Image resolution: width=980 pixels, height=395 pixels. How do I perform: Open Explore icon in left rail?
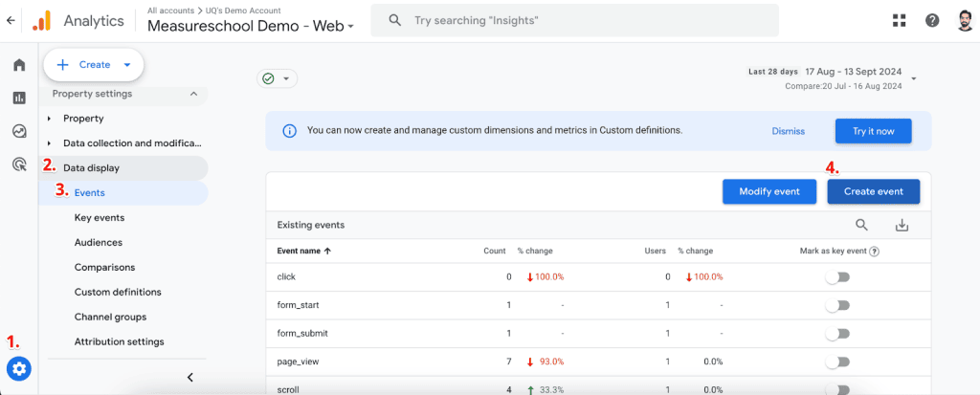point(19,131)
